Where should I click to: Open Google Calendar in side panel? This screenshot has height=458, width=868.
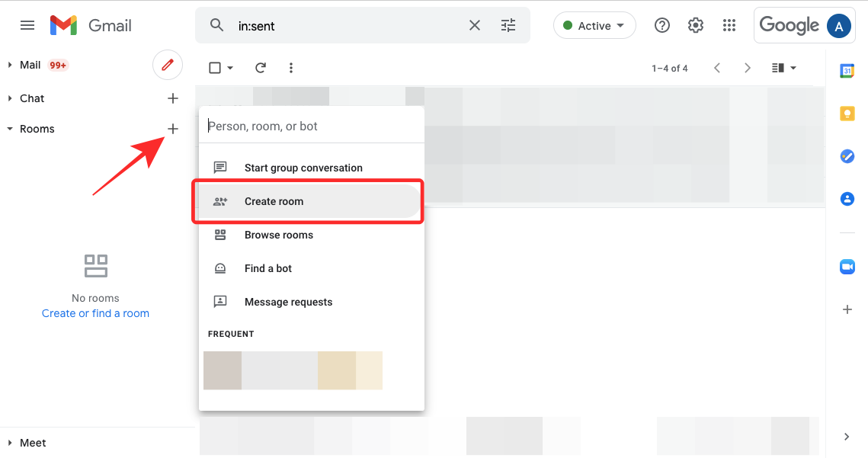[847, 71]
